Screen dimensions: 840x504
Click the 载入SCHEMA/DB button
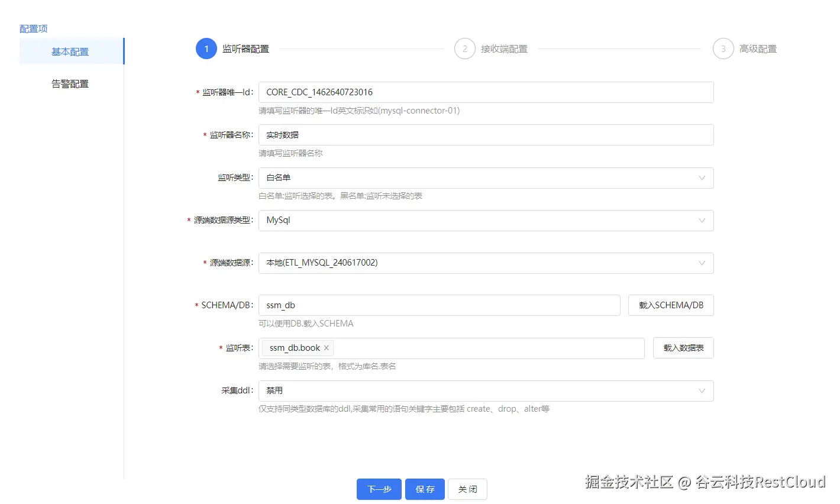coord(671,305)
